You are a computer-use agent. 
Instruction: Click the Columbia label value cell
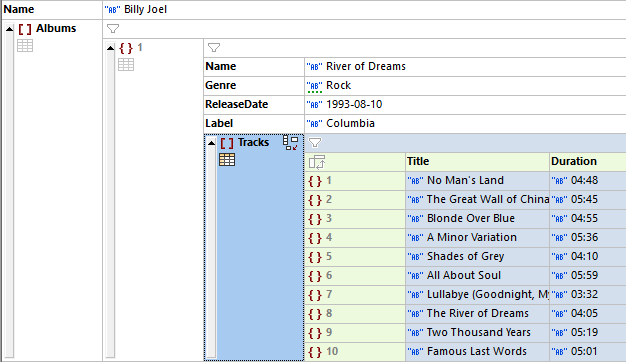[466, 124]
